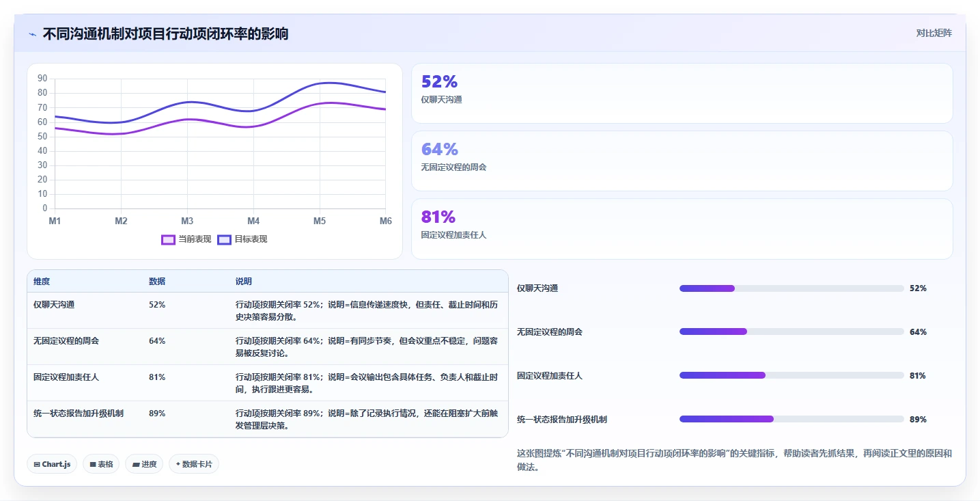Select table cell 统一状态报告加升级机制
This screenshot has width=980, height=501.
pyautogui.click(x=79, y=414)
